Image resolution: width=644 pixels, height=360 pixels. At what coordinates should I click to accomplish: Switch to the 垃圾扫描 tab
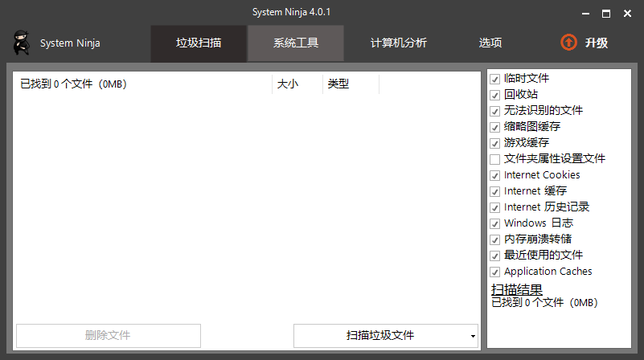199,43
